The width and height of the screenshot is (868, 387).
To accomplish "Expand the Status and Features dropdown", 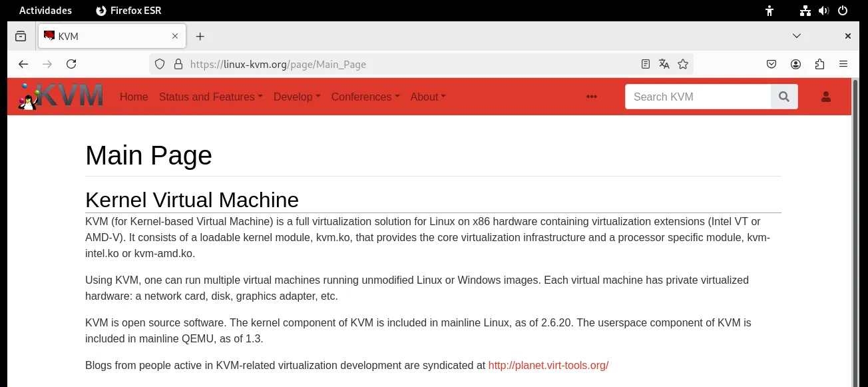I will pyautogui.click(x=210, y=97).
